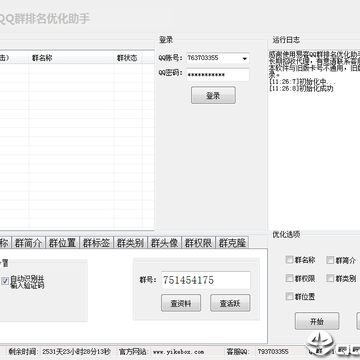Open the QQ账号 account dropdown
This screenshot has height=360, width=360.
coord(245,58)
